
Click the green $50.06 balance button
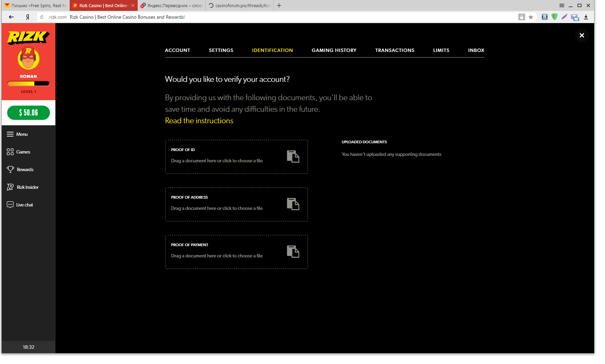[29, 113]
